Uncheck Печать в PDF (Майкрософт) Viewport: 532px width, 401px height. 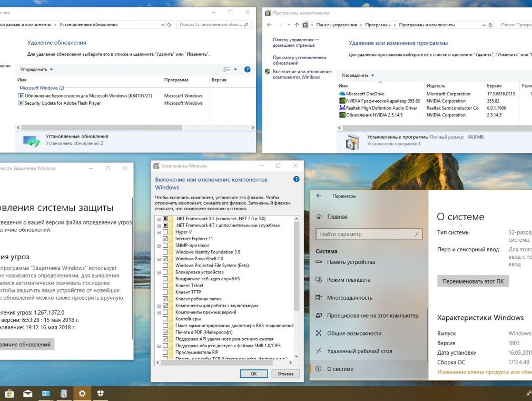click(x=165, y=332)
